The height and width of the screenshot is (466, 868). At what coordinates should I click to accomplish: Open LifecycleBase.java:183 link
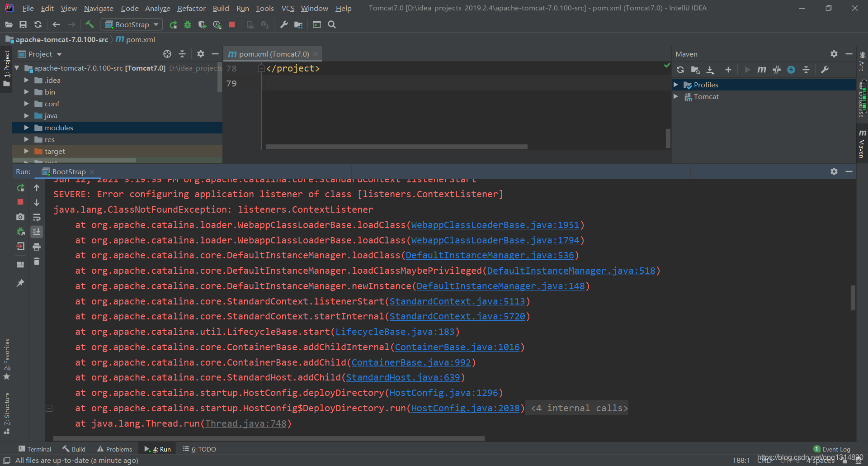coord(395,332)
